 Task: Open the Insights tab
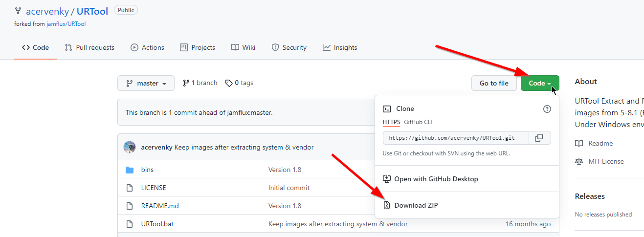coord(340,47)
